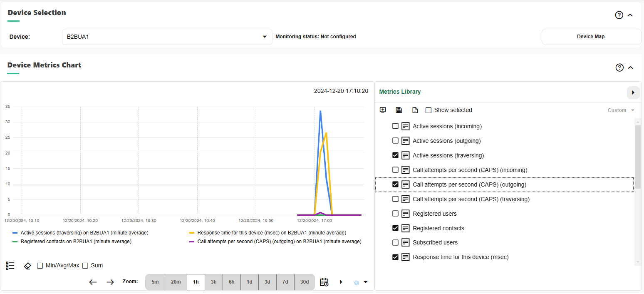
Task: Check the Registered users metric
Action: [x=395, y=213]
